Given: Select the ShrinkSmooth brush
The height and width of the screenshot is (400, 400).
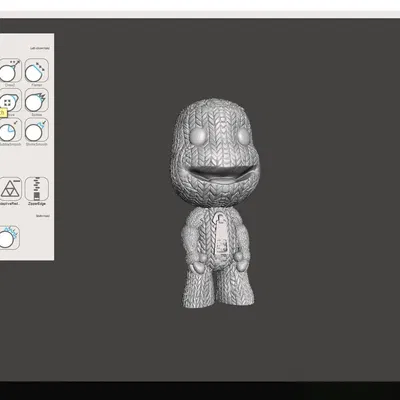Looking at the screenshot, I should pos(37,130).
